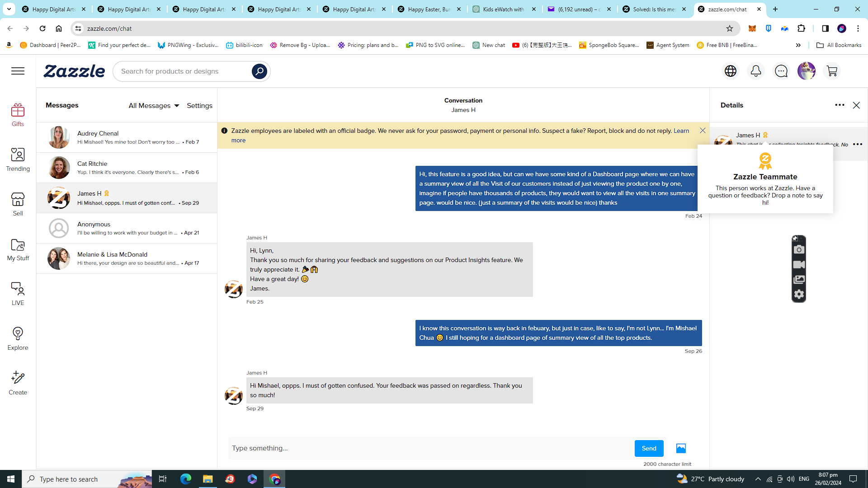This screenshot has height=488, width=868.
Task: Open Audrey Chenal conversation
Action: click(127, 137)
